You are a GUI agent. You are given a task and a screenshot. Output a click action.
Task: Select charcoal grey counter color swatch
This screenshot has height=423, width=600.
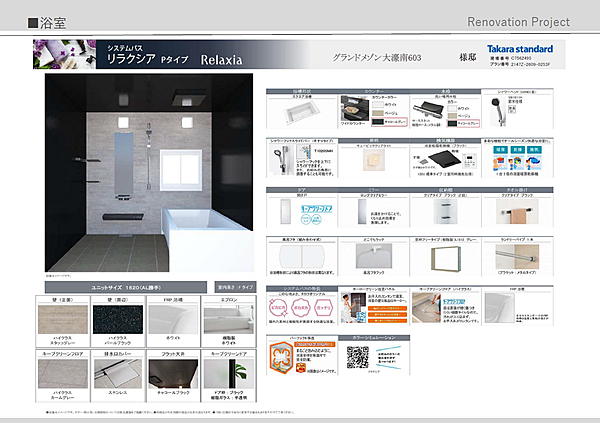pyautogui.click(x=378, y=122)
